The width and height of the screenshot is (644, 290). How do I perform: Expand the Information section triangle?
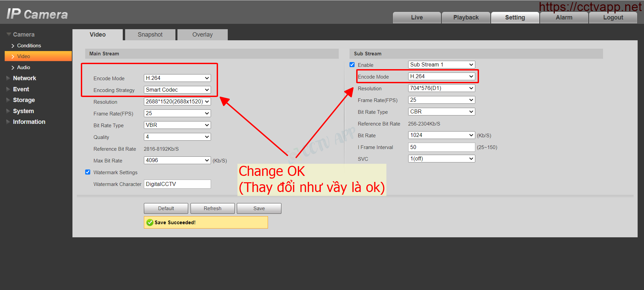(x=8, y=122)
